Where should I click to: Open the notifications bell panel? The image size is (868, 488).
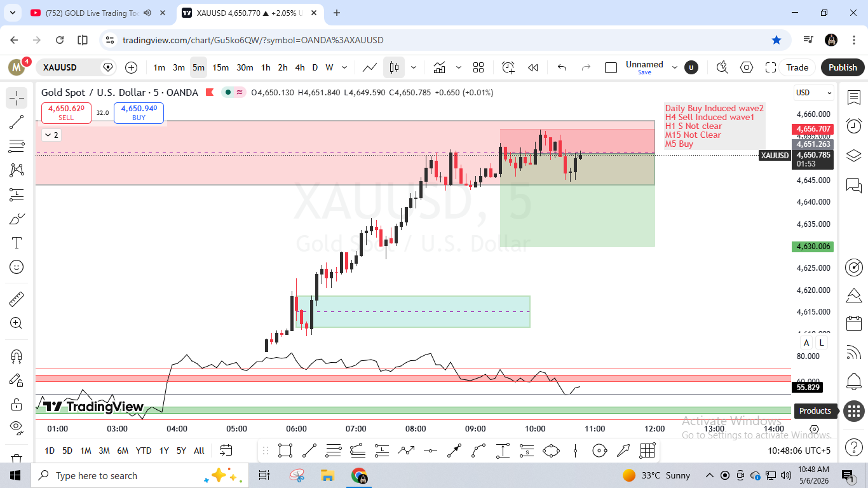point(853,381)
